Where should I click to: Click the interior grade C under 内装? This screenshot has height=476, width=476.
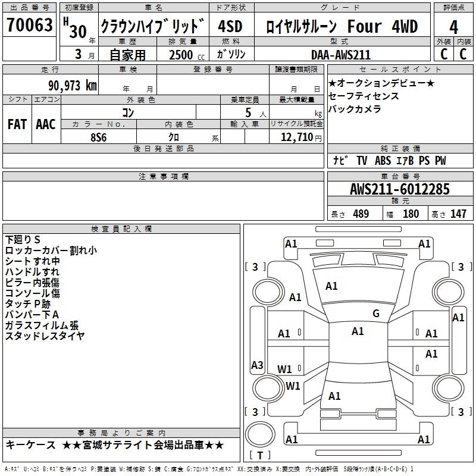463,54
